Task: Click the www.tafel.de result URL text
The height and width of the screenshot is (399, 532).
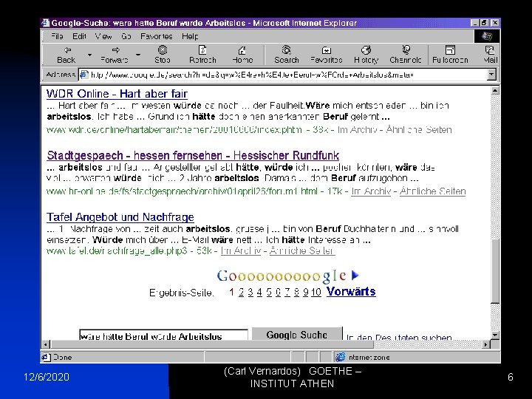Action: pos(117,250)
